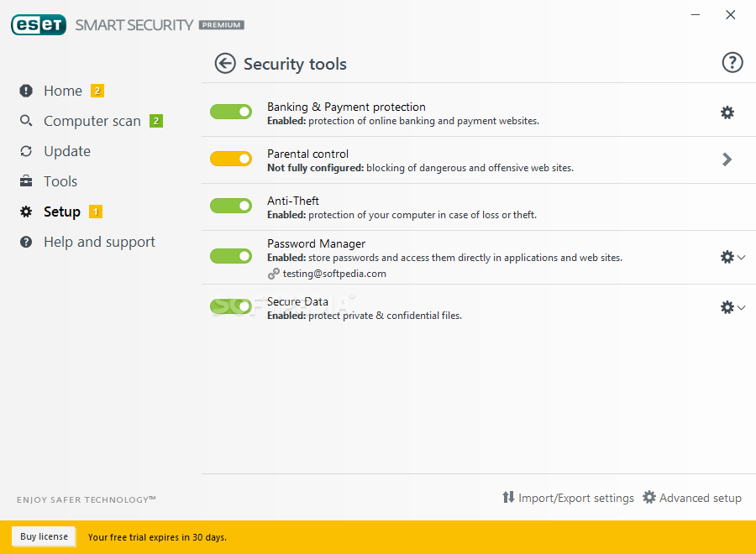The image size is (756, 554).
Task: Turn off the Password Manager switch
Action: pos(231,256)
